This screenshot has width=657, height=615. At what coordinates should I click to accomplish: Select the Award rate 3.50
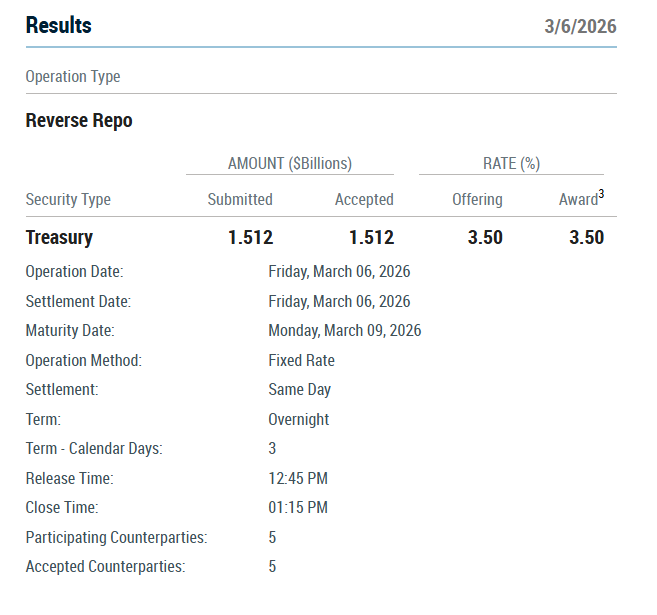(587, 238)
